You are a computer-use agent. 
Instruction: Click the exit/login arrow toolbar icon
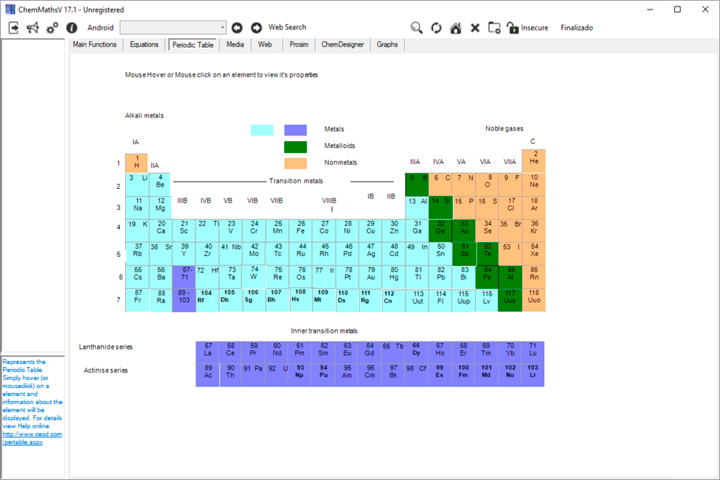(x=14, y=28)
